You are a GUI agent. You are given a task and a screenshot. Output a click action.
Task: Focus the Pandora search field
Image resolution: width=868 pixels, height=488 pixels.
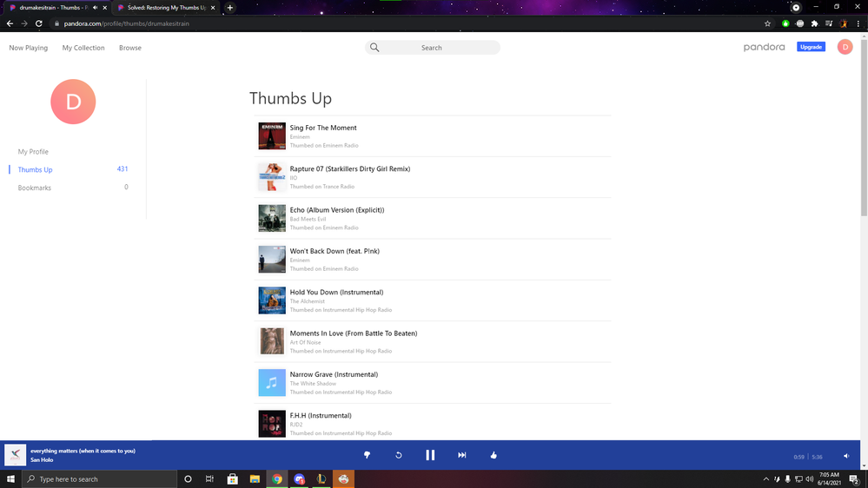pos(433,48)
